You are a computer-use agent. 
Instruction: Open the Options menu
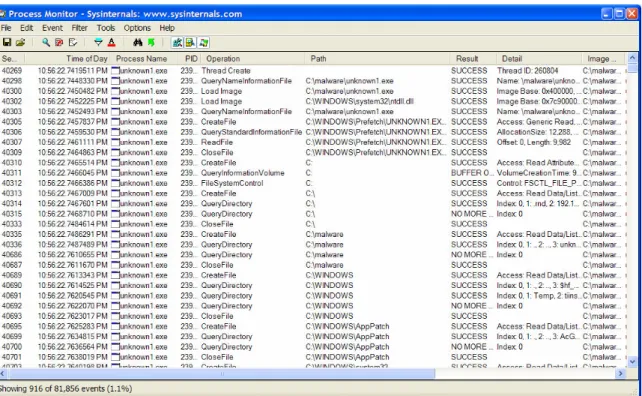pos(137,28)
